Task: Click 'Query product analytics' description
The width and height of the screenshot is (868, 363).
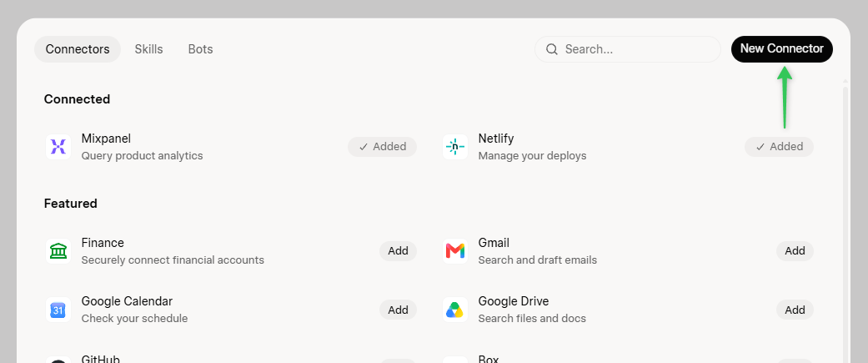Action: 143,156
